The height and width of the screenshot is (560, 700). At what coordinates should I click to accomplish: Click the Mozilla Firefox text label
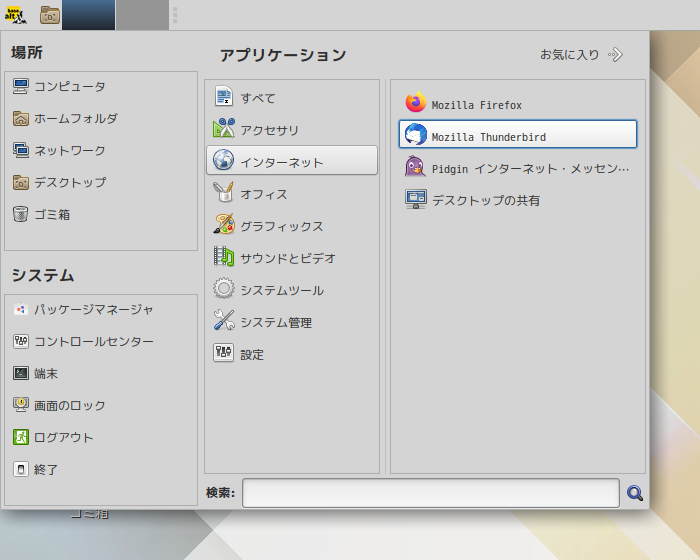476,105
